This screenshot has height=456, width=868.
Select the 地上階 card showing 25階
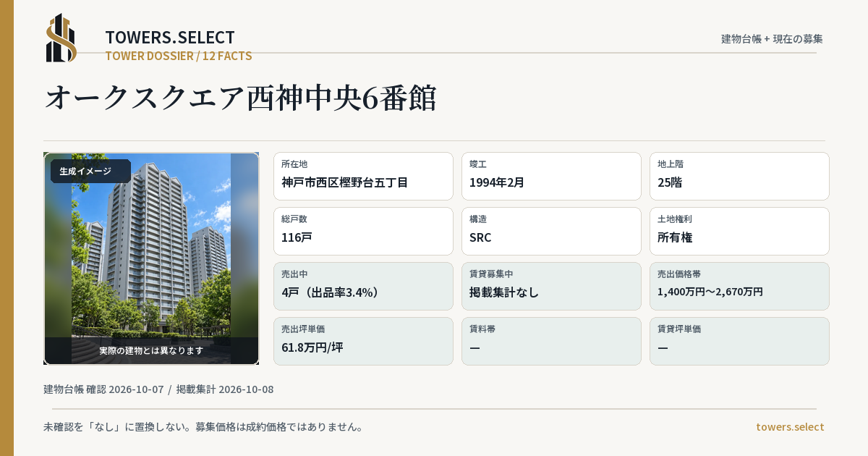tap(739, 176)
